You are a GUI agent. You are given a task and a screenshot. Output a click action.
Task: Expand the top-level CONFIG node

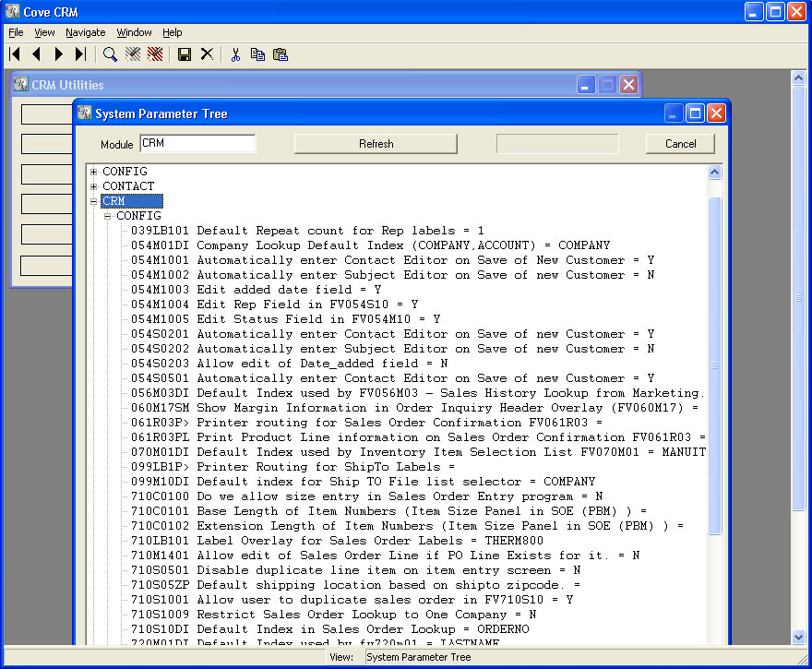pyautogui.click(x=94, y=172)
